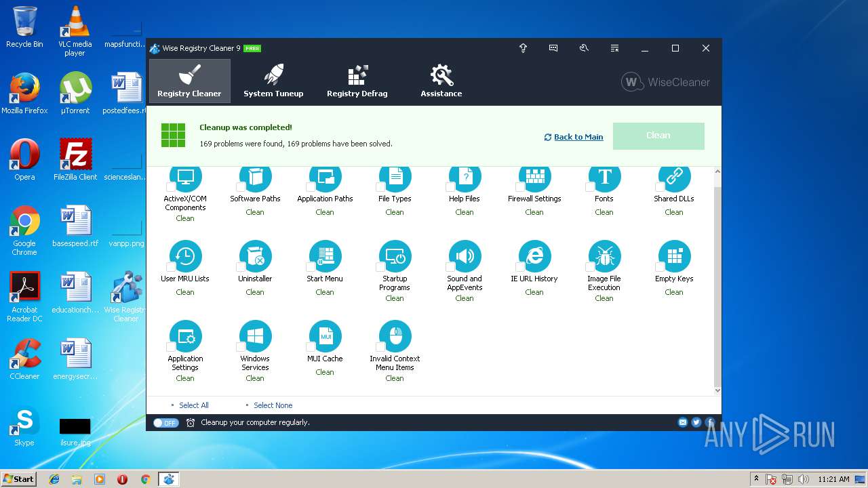Open the skin/theme icon in title bar
Viewport: 868px width, 488px height.
click(584, 48)
